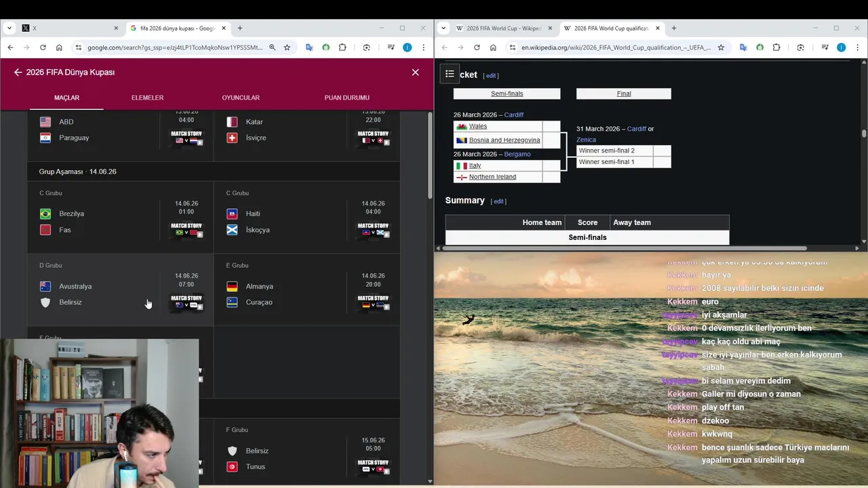Close the 2026 FIFA World Cup Wikipedia tab

(550, 28)
